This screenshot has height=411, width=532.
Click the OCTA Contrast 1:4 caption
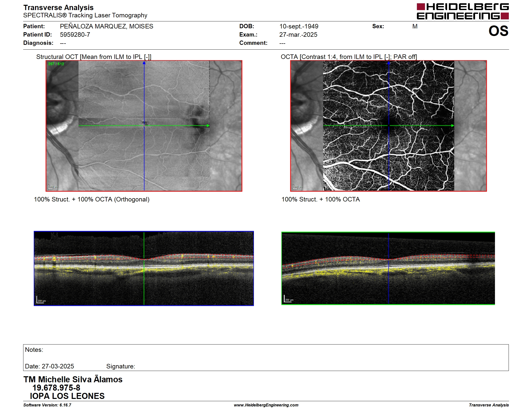349,57
